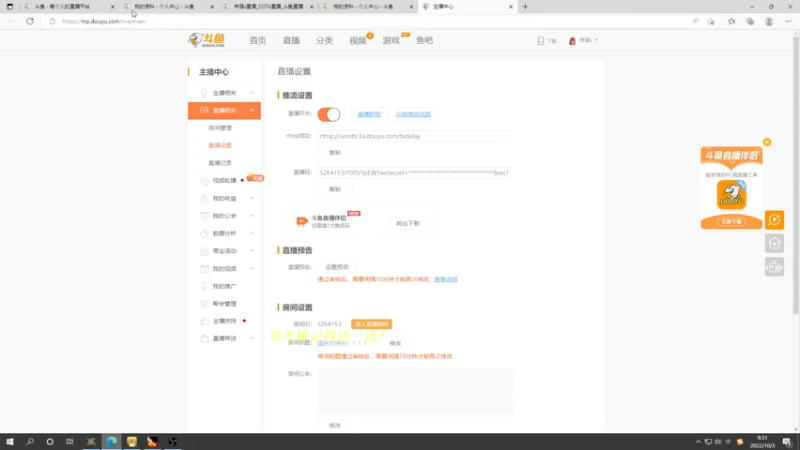Click the 视频轮播 sidebar icon

(x=204, y=181)
